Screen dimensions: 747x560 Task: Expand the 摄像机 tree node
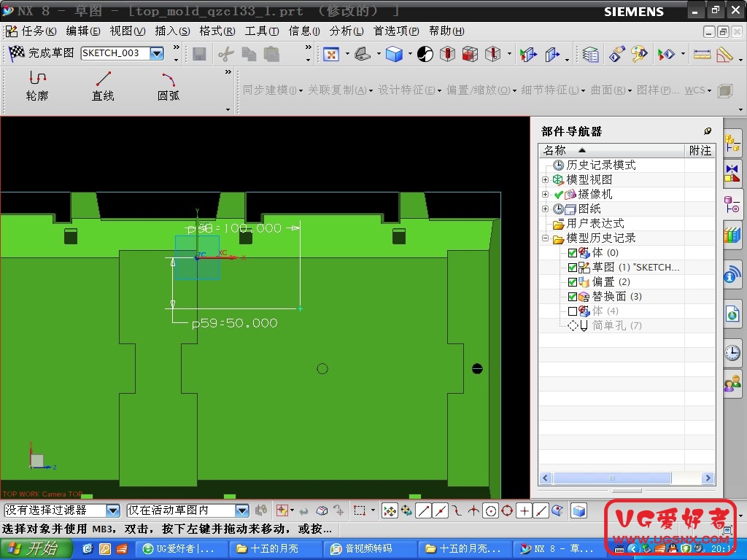coord(545,194)
